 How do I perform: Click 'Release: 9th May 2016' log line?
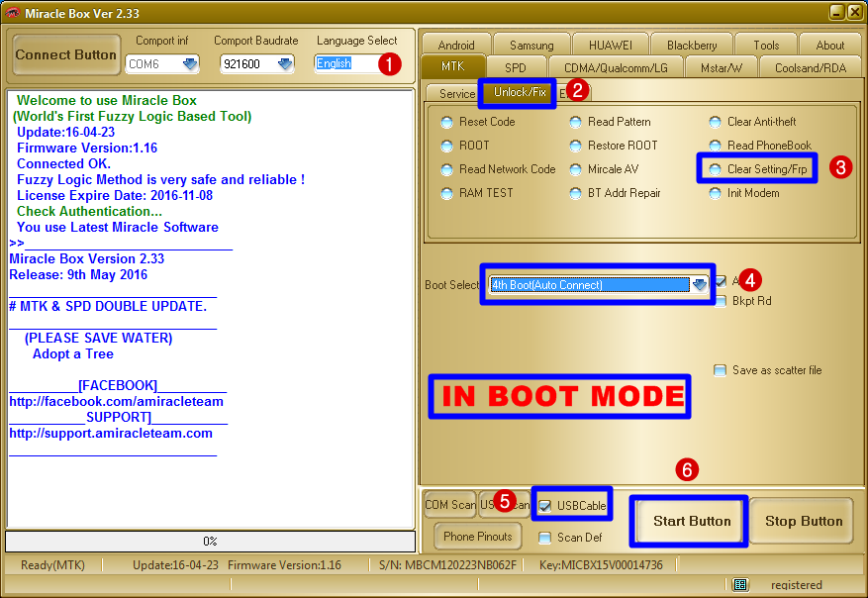tap(78, 274)
